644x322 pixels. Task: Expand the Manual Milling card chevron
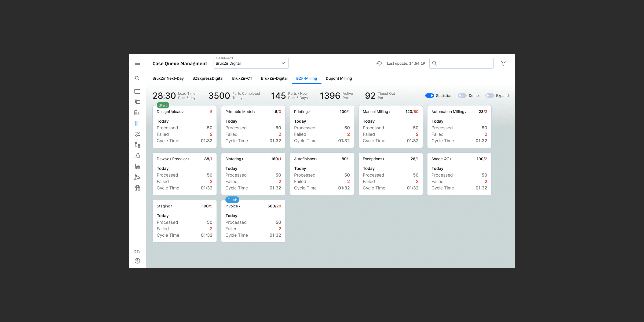point(390,112)
